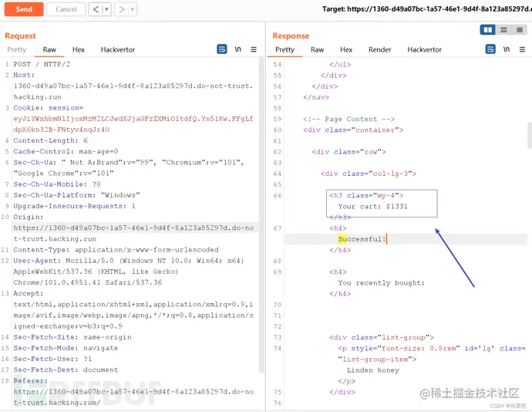Click the 'POST / HTTP/2' request line
The image size is (532, 412).
[x=42, y=64]
